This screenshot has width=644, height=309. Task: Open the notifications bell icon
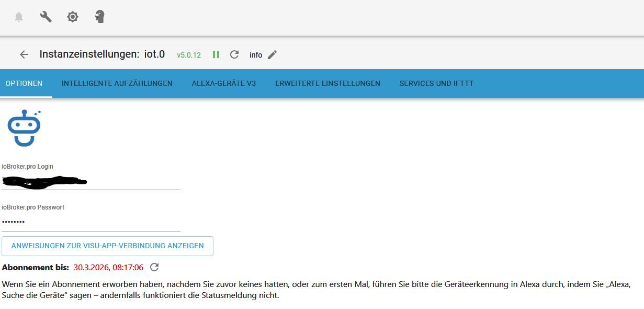pos(19,17)
